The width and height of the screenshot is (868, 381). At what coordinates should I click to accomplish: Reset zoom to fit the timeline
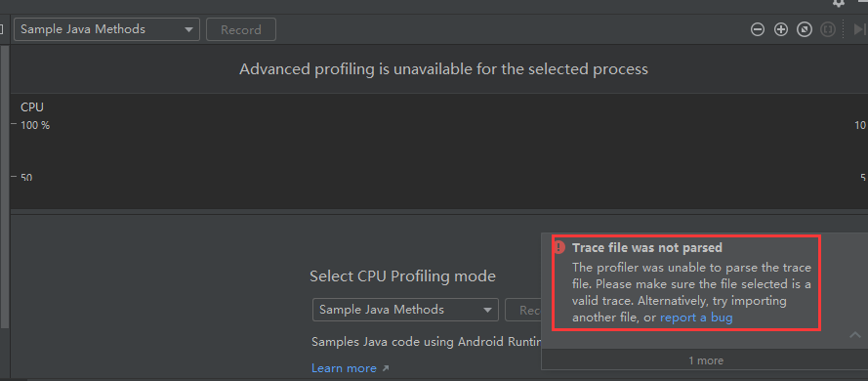804,29
